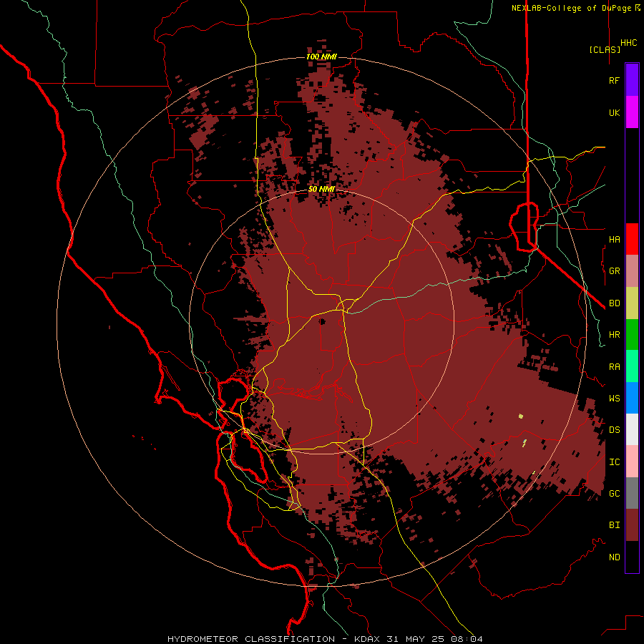Viewport: 644px width, 644px height.
Task: Click the ND legend label
Action: tap(615, 557)
